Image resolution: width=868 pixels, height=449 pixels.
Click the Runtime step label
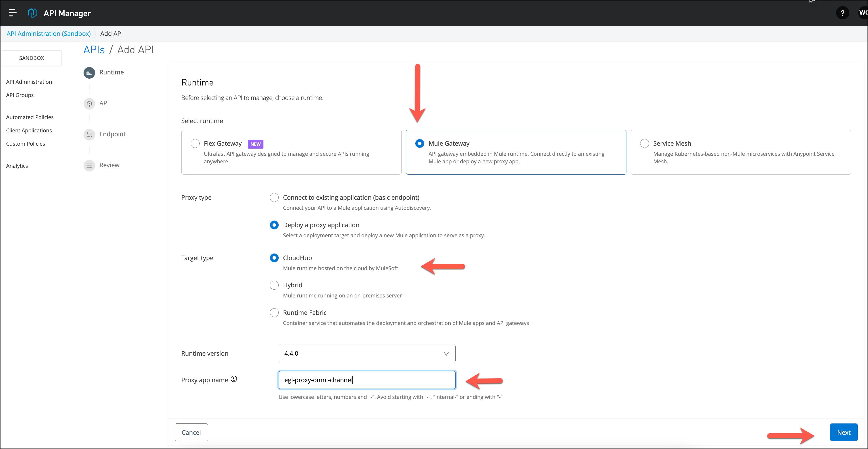[112, 72]
